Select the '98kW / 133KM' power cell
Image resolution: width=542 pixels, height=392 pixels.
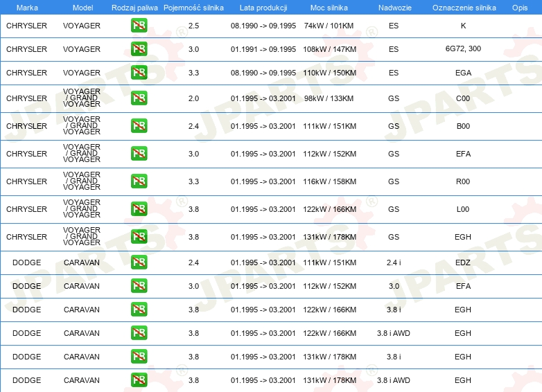(329, 98)
